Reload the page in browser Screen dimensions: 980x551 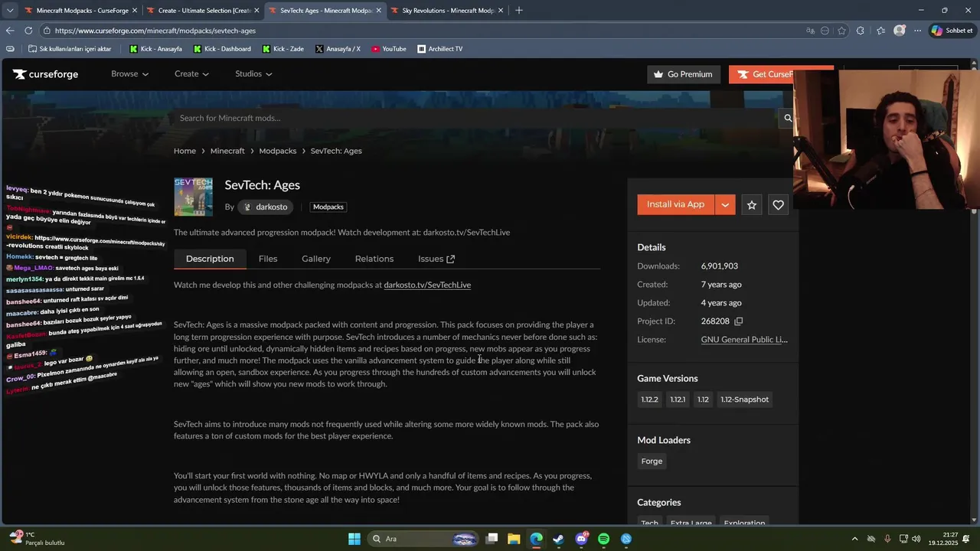pos(28,31)
